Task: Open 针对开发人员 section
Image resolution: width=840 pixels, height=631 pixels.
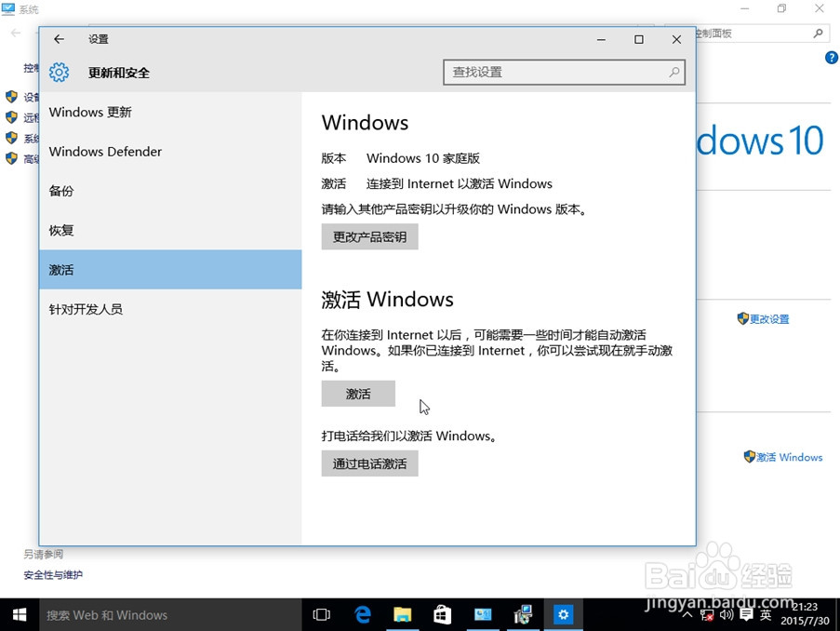Action: (x=170, y=309)
